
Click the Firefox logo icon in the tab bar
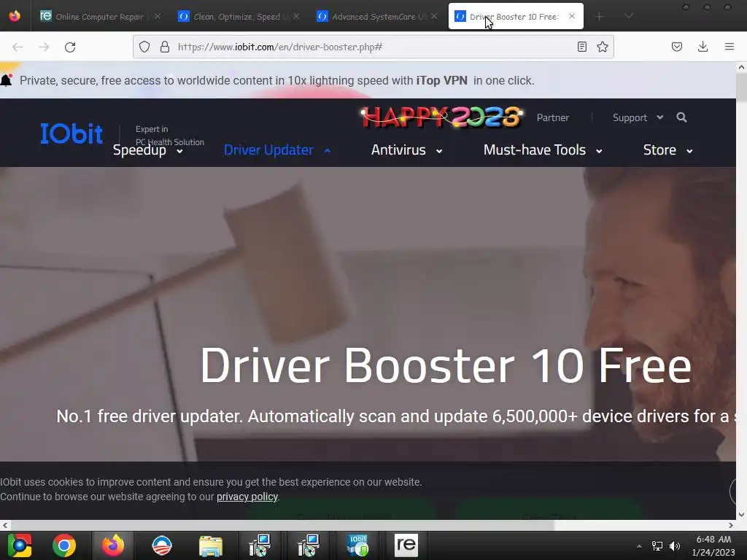tap(15, 16)
